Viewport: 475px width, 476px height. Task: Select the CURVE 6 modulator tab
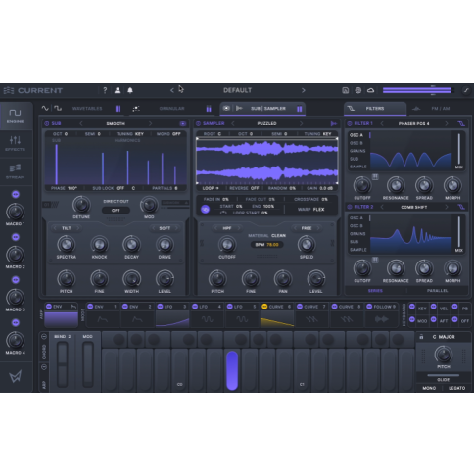[x=277, y=315]
